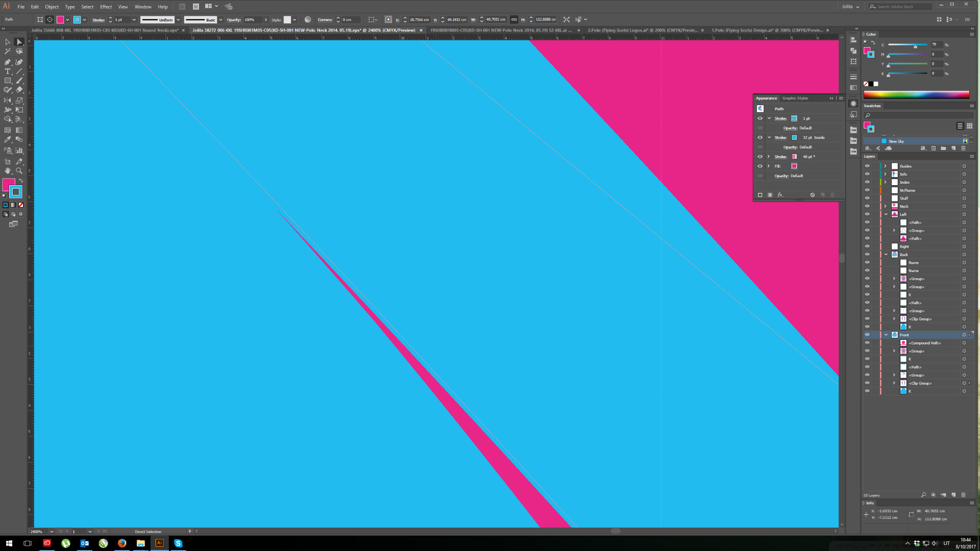Select the Magic Wand tool
Viewport: 980px width, 551px height.
point(8,52)
